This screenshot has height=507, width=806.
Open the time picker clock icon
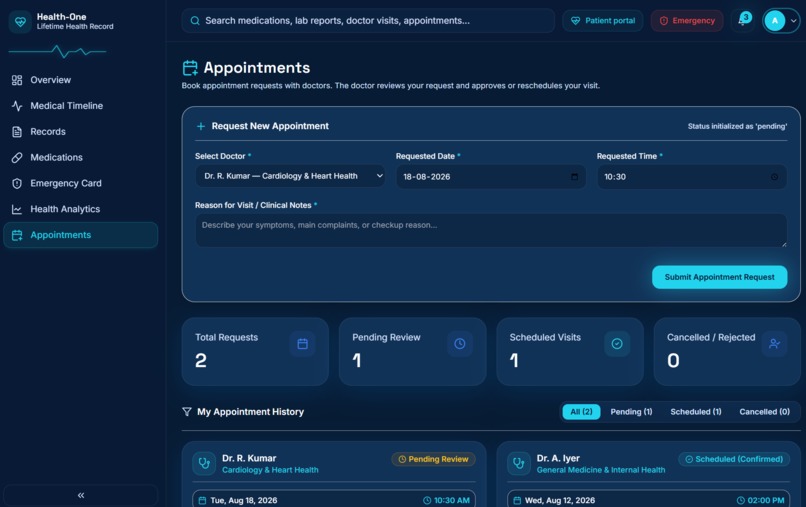pos(774,176)
